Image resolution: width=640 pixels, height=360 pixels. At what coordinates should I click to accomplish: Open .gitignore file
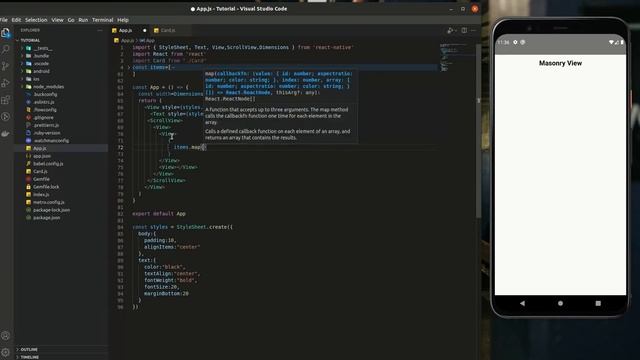43,118
